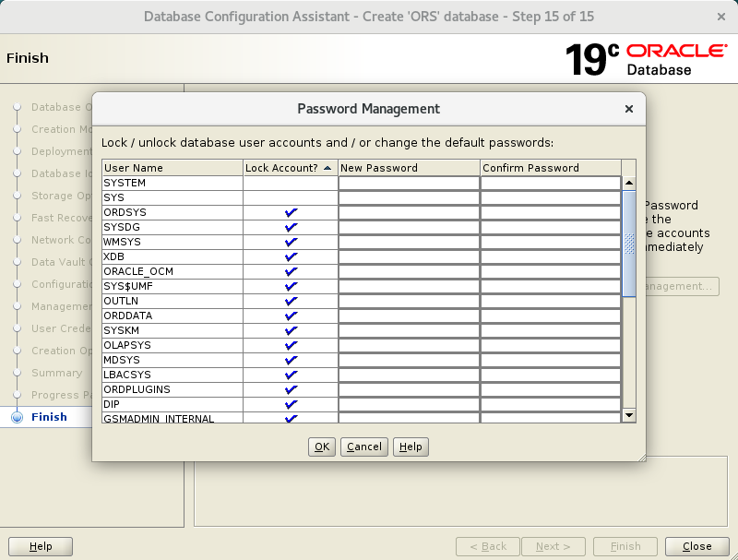Toggle Lock Account checkbox for SYS$UMF
Viewport: 738px width, 560px height.
point(291,286)
